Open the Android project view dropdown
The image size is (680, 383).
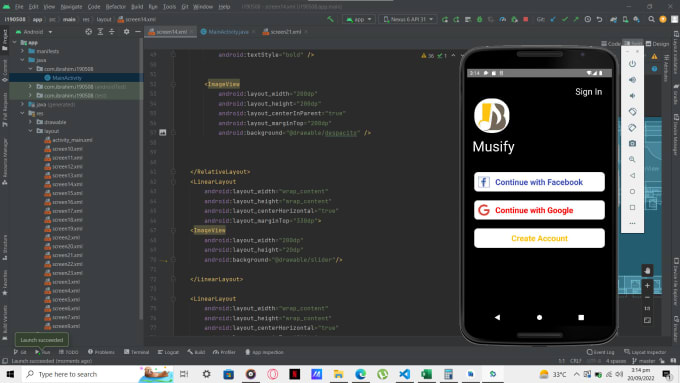tap(34, 32)
